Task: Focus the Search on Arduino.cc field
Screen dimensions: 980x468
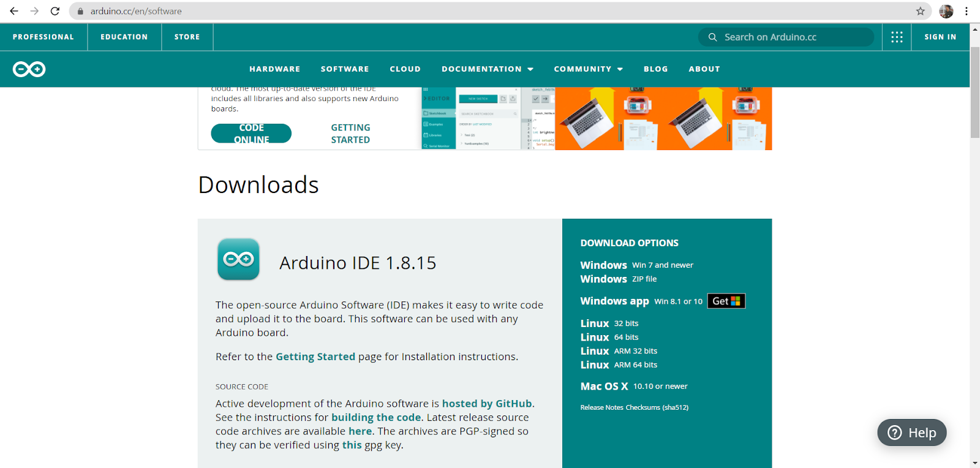Action: click(x=786, y=37)
